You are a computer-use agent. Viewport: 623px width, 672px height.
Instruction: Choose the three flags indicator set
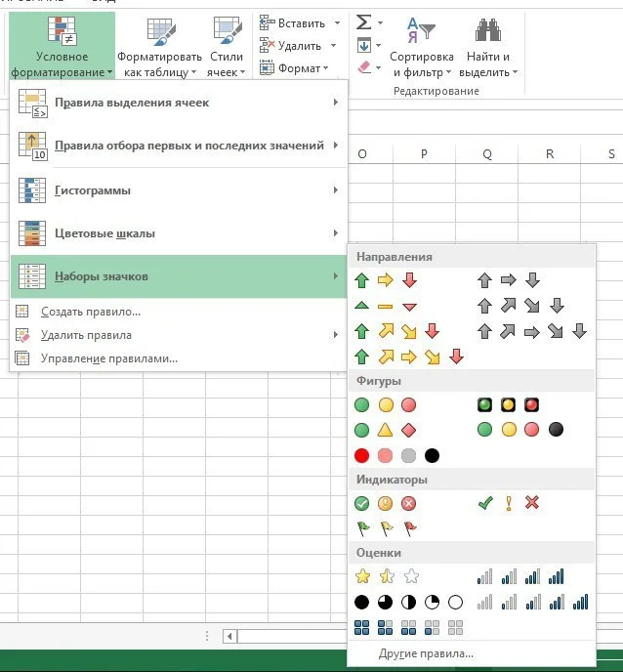(x=386, y=528)
